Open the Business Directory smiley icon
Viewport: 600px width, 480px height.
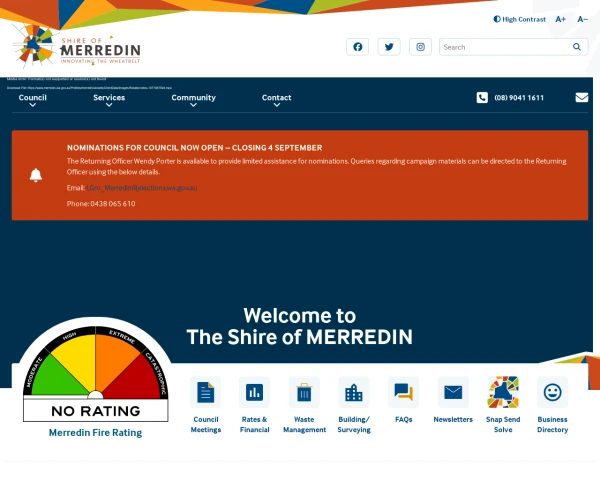click(x=553, y=392)
